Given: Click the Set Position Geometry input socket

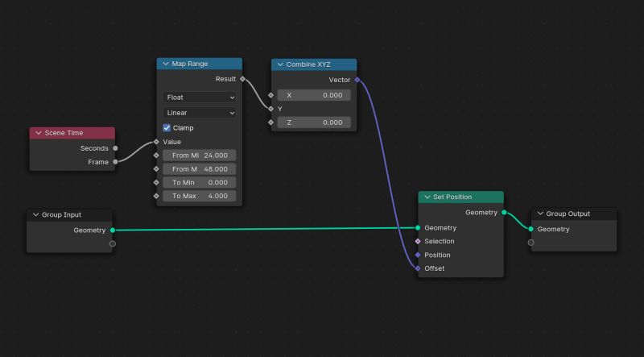Looking at the screenshot, I should tap(418, 228).
